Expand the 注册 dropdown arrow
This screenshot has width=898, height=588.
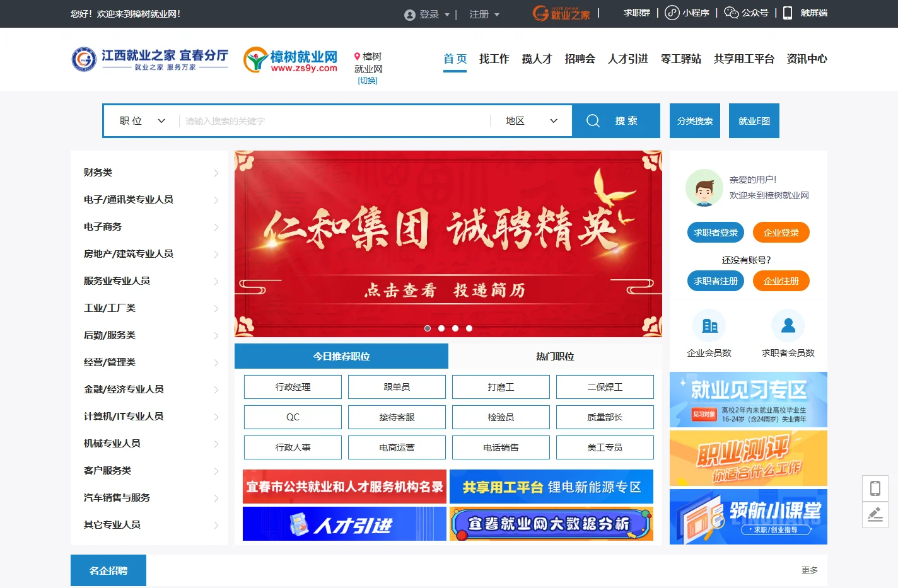pyautogui.click(x=497, y=14)
